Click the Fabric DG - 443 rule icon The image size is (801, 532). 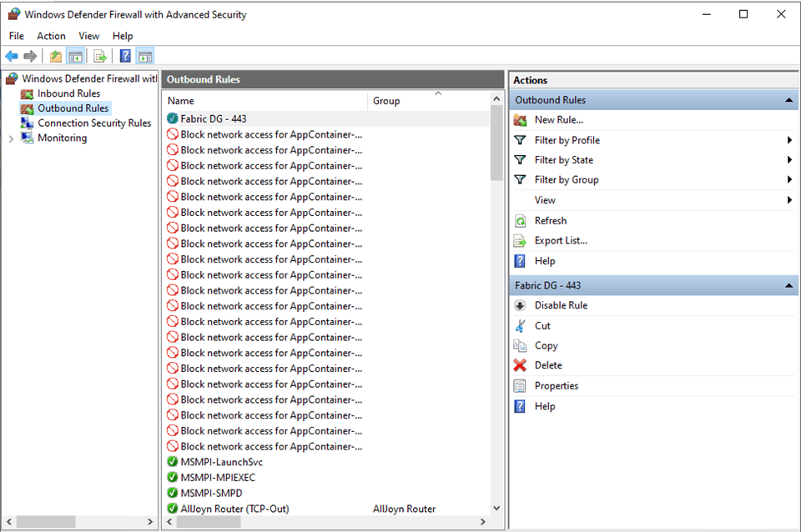click(x=173, y=119)
